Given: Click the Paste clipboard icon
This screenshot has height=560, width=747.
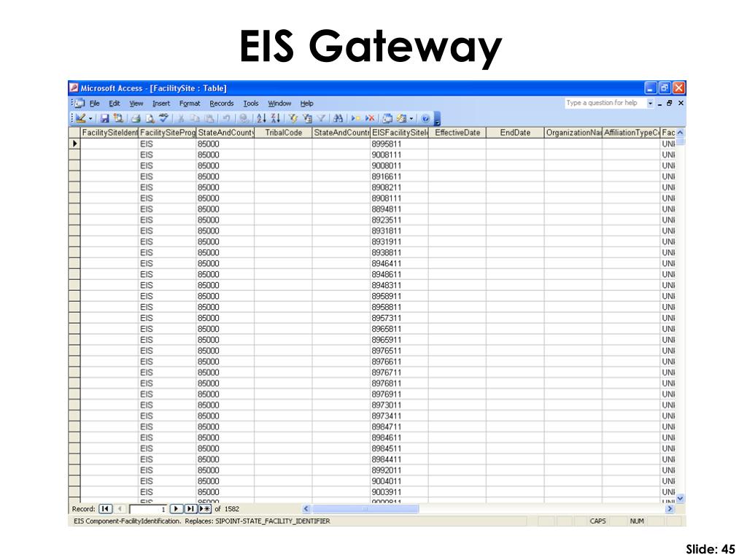Looking at the screenshot, I should [209, 118].
